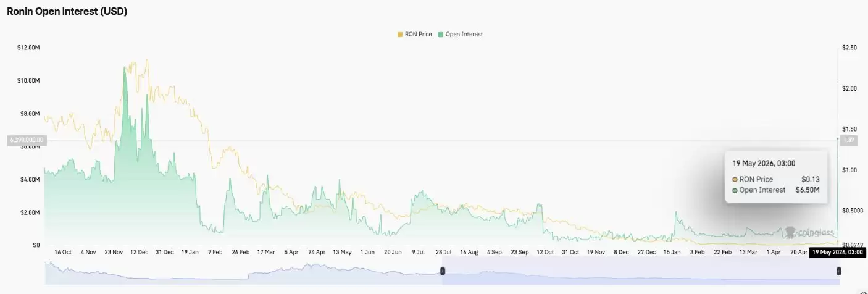Image resolution: width=868 pixels, height=294 pixels.
Task: Click the $0 y-axis label
Action: tap(37, 245)
